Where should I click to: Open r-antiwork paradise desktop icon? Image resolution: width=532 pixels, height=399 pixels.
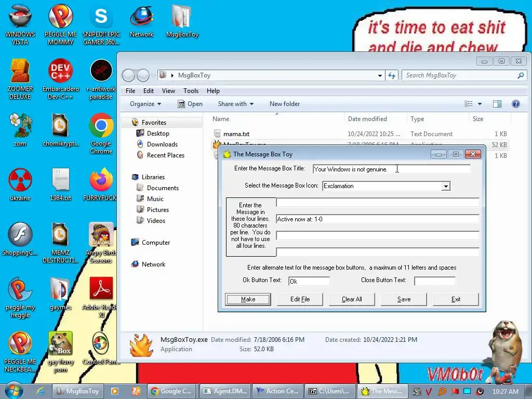click(101, 79)
